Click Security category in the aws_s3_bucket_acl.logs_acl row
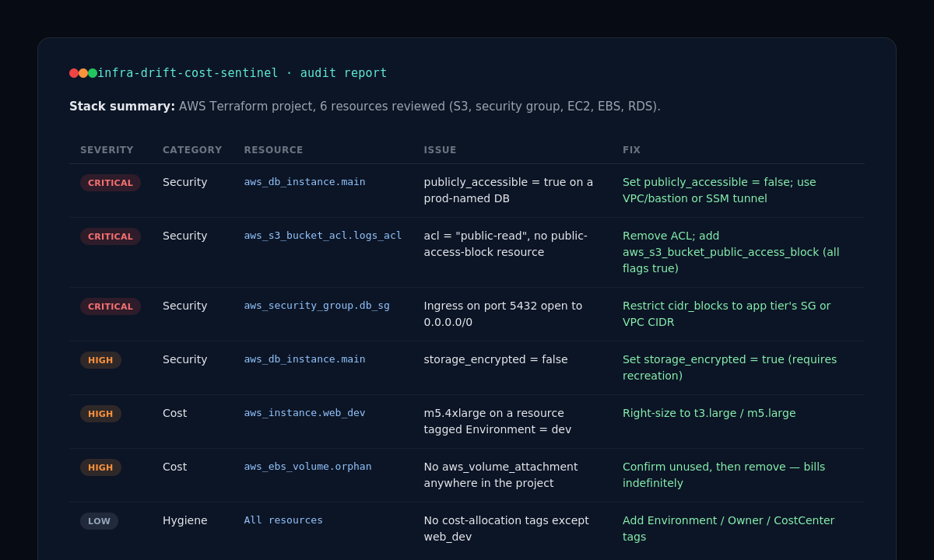 click(185, 236)
